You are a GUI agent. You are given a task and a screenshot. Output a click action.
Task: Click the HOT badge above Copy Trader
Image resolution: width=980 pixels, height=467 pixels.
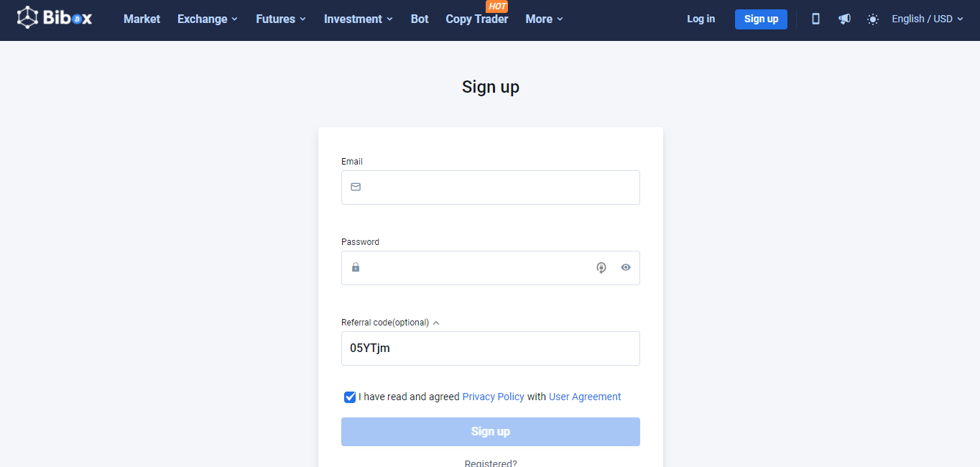[497, 6]
